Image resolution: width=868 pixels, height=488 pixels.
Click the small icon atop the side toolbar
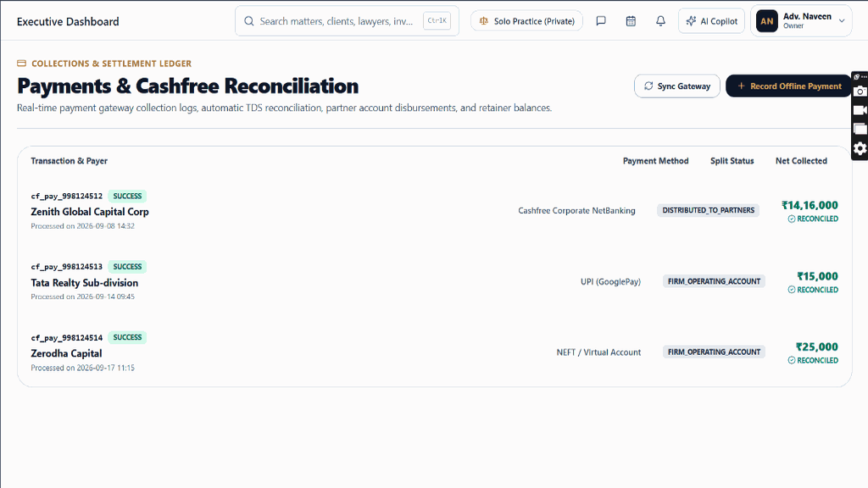coord(856,77)
